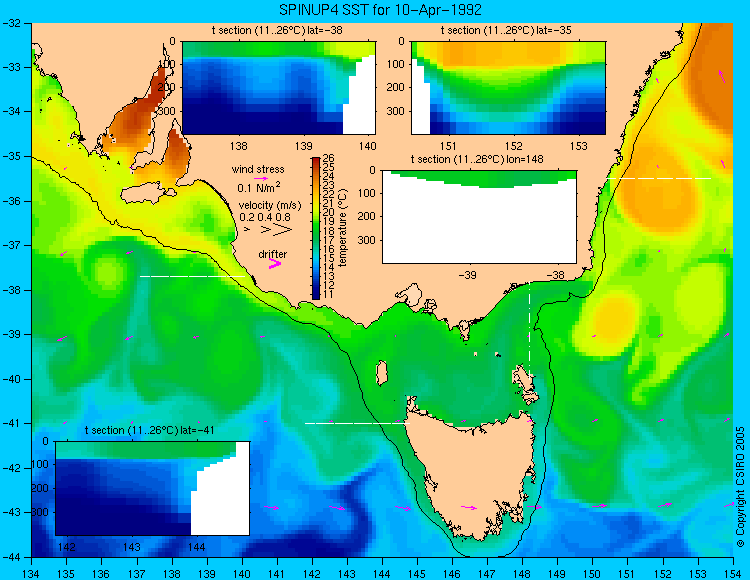Click the vertical dashed section line at longitude 148
Screen dimensions: 750x580
point(529,329)
